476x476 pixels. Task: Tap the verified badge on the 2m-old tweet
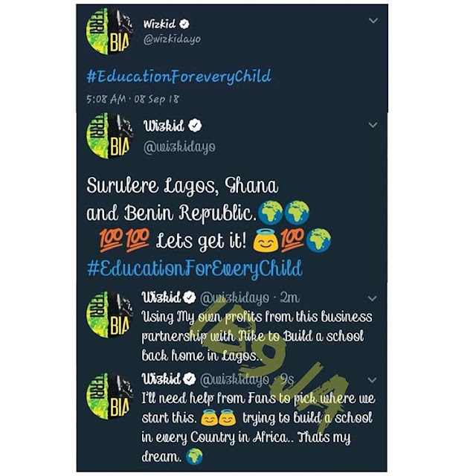190,297
